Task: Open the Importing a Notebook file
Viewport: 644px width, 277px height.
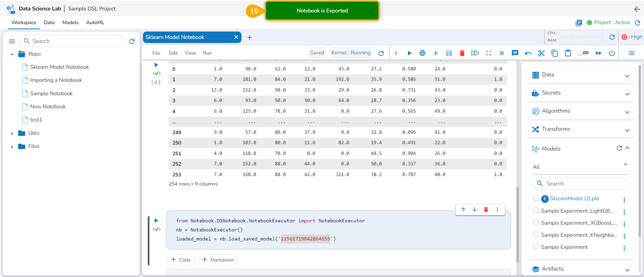Action: coord(56,80)
